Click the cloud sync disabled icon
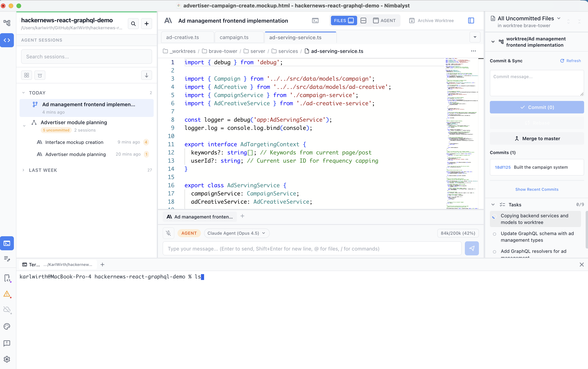588x369 pixels. [7, 310]
